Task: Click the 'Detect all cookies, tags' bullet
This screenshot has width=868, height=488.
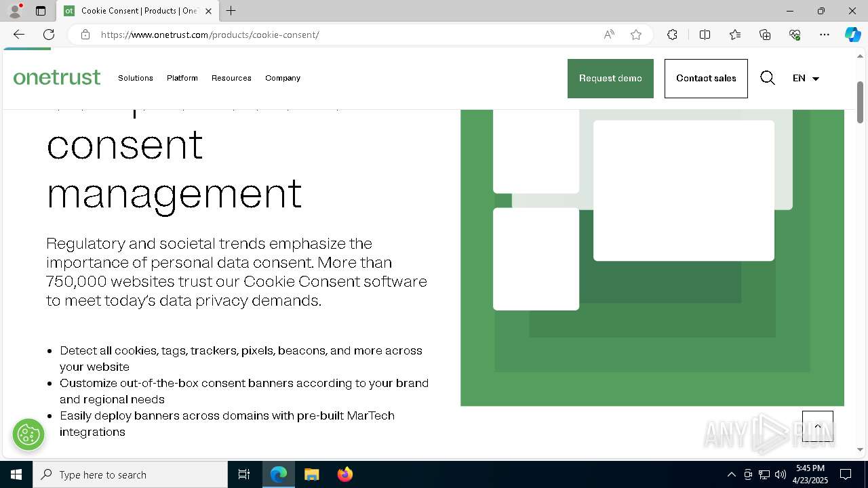Action: click(241, 359)
